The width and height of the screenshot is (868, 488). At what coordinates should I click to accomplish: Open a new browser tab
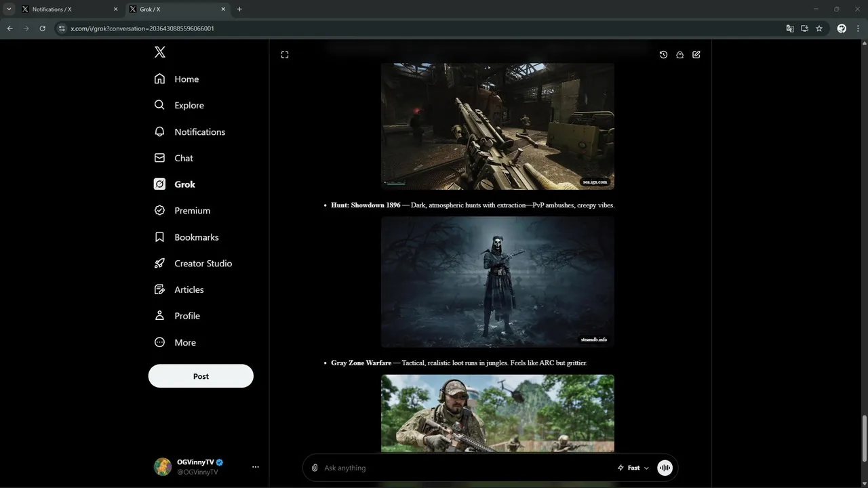pos(239,9)
